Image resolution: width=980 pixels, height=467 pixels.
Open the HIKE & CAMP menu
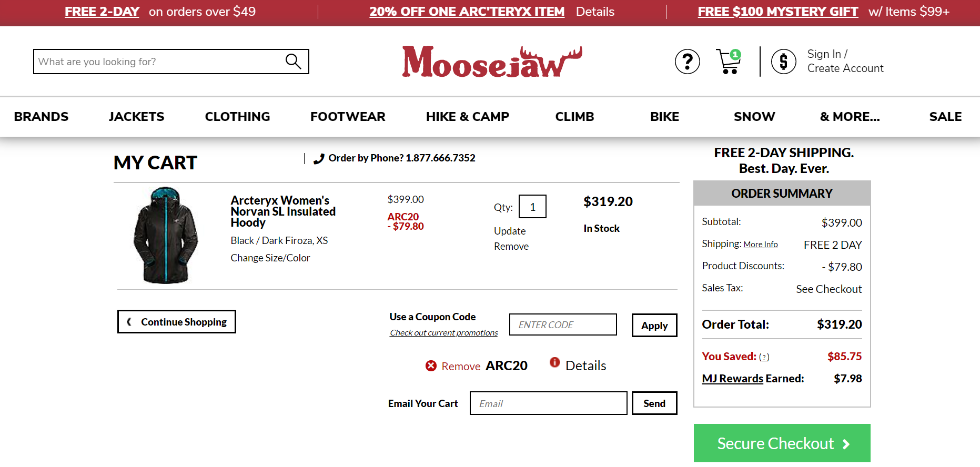pyautogui.click(x=468, y=117)
